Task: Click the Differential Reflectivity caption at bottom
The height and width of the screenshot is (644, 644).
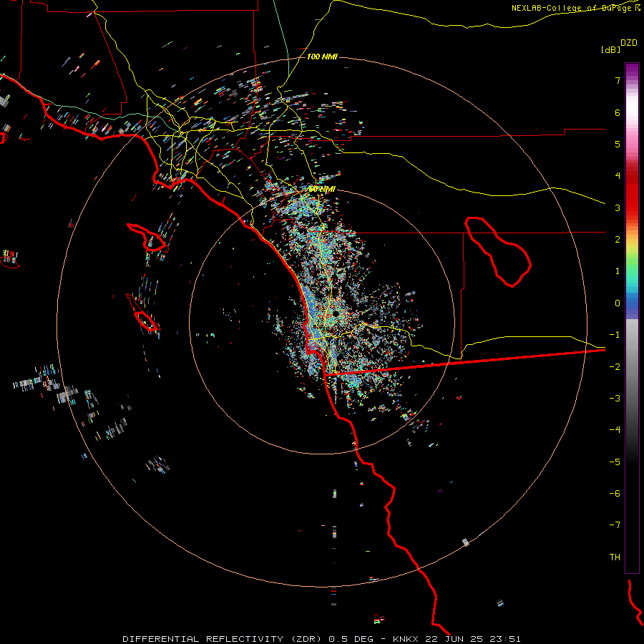Action: [x=321, y=639]
